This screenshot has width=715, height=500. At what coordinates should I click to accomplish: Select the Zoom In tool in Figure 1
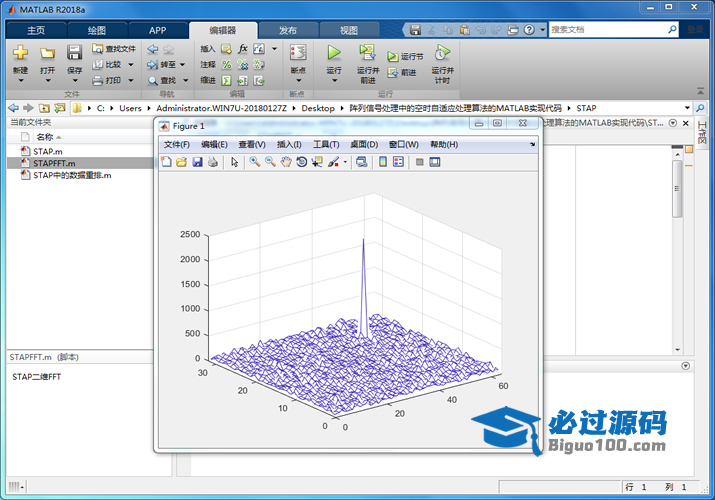(254, 162)
